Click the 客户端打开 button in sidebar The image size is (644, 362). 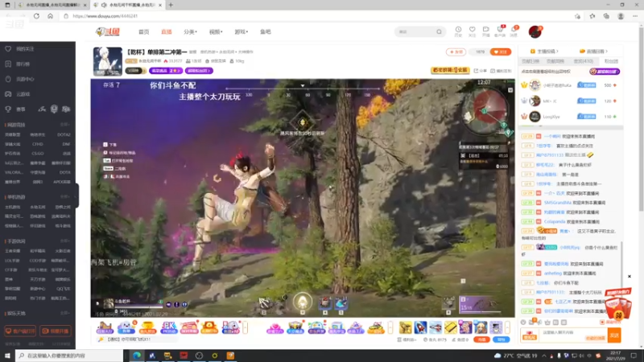tap(19, 331)
